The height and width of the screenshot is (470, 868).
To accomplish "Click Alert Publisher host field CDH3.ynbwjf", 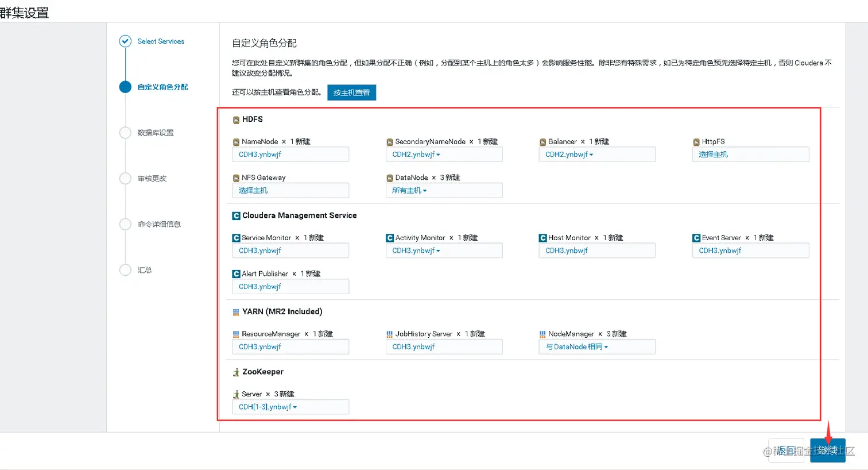I will [290, 287].
